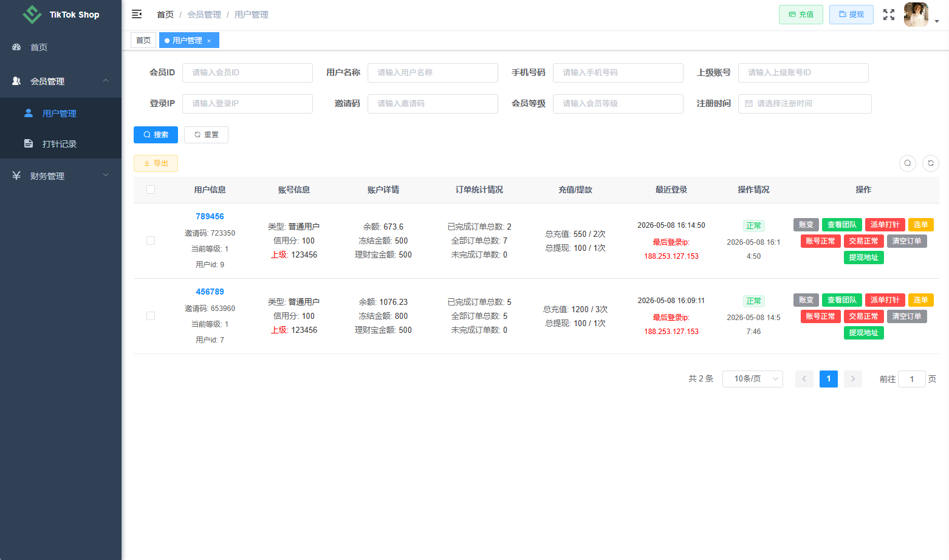Collapse sidebar with the hamburger icon

click(137, 14)
